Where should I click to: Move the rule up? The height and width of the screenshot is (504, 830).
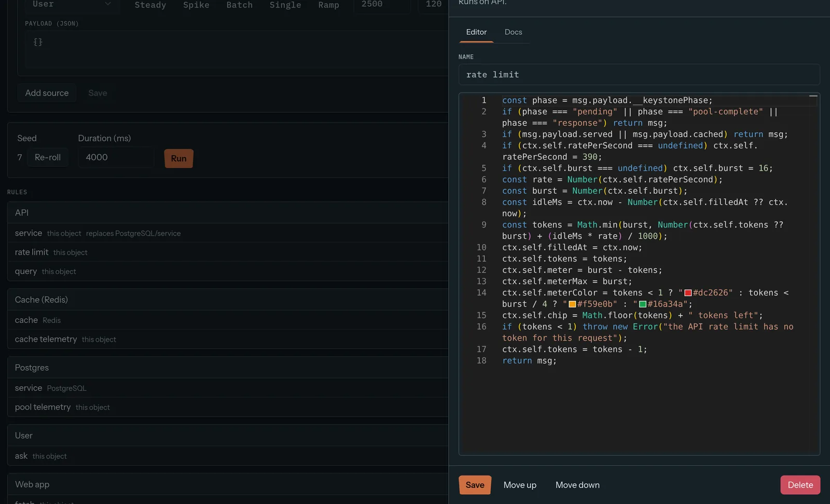[x=520, y=485]
